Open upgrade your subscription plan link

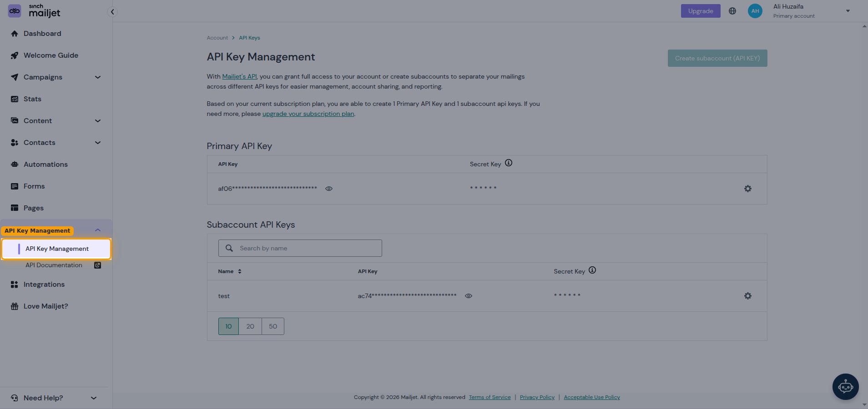[x=308, y=114]
